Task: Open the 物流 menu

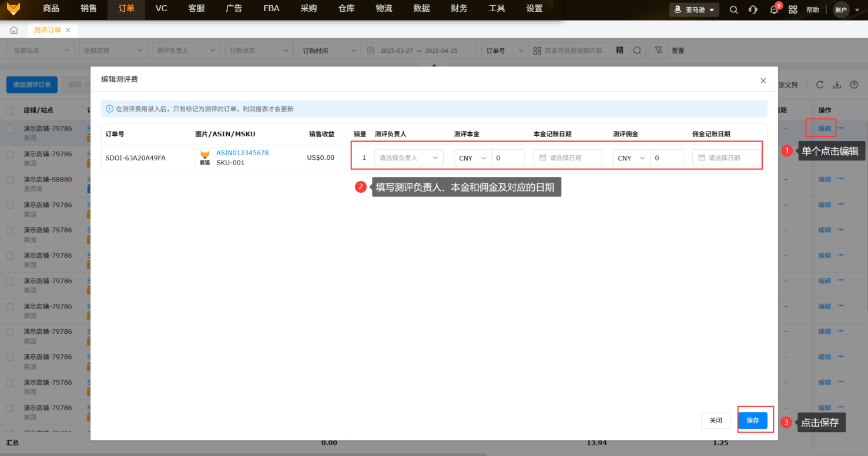Action: [x=384, y=9]
